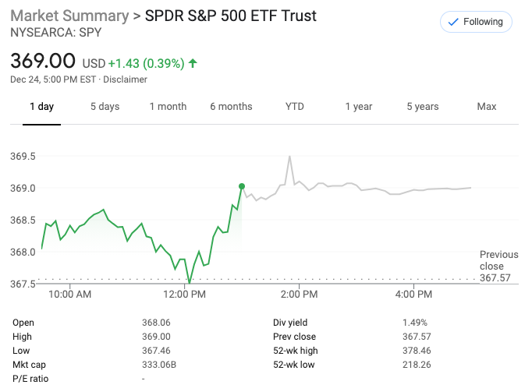Select the 1 day tab

pyautogui.click(x=41, y=107)
